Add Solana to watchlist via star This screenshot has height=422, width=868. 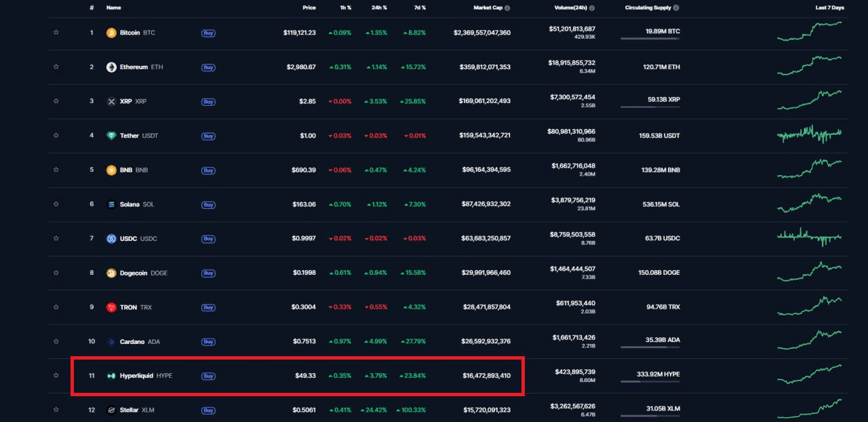tap(56, 204)
